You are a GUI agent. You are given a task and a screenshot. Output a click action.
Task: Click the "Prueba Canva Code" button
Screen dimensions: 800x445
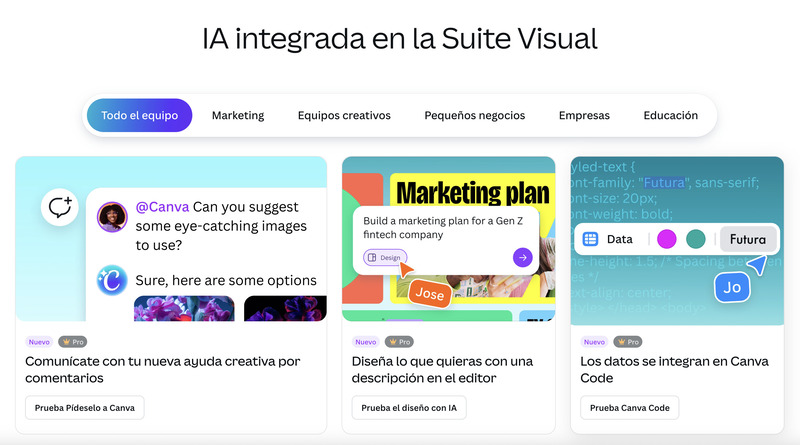[x=630, y=408]
